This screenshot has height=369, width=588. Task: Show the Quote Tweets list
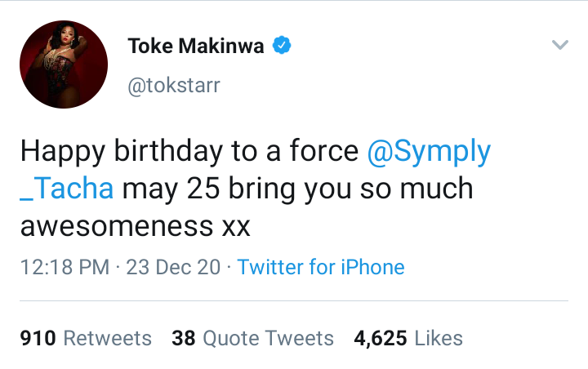click(x=268, y=338)
